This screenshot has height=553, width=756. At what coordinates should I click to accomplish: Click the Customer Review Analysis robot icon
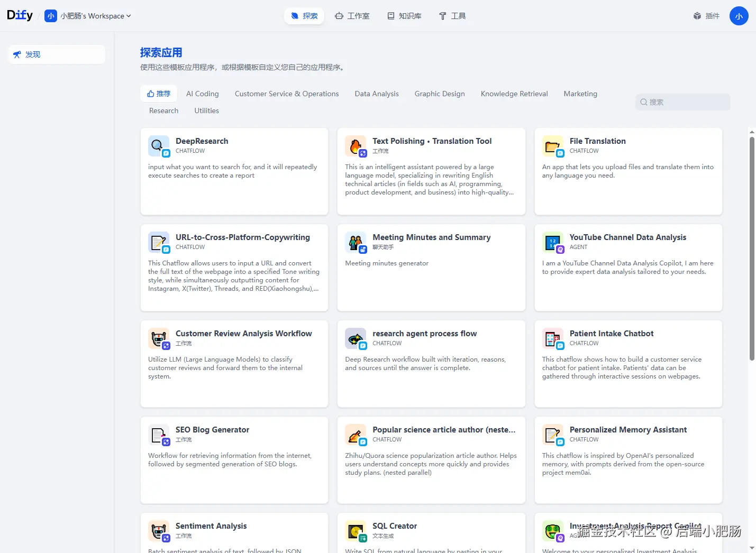159,338
